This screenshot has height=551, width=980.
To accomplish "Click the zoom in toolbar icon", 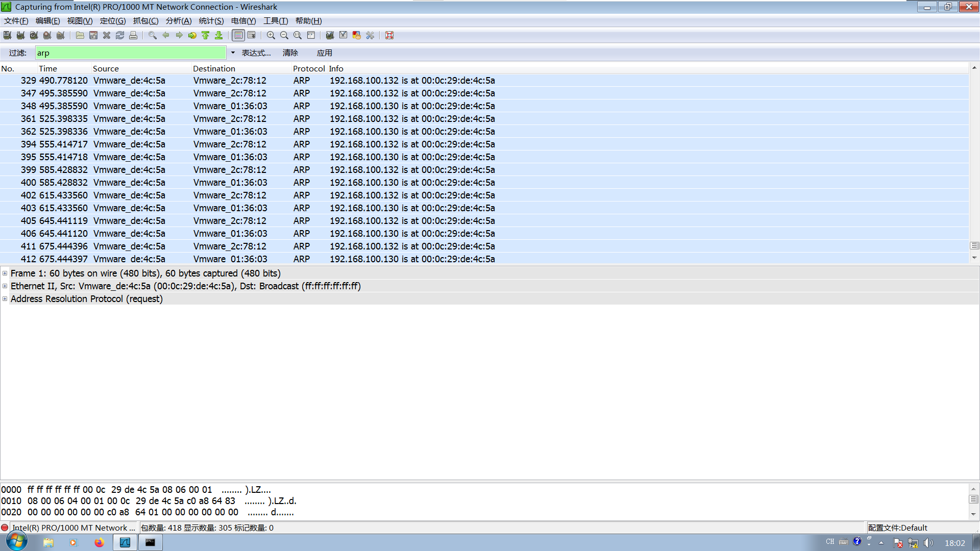I will 271,35.
